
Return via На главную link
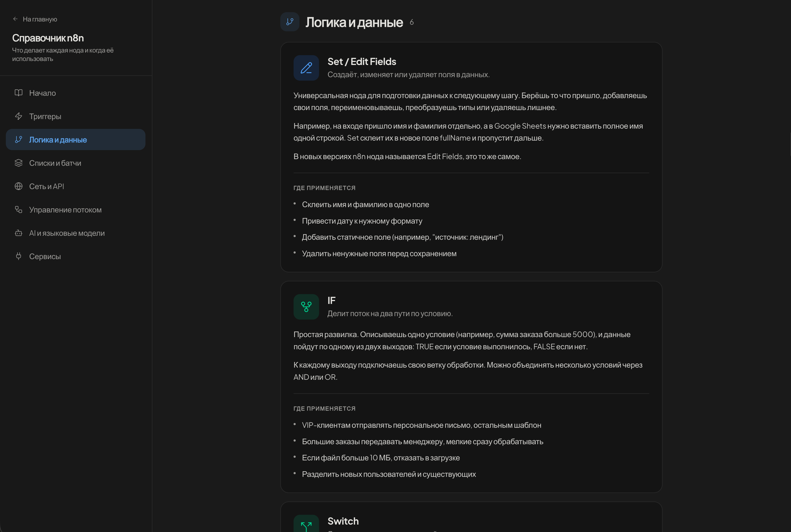pyautogui.click(x=40, y=19)
